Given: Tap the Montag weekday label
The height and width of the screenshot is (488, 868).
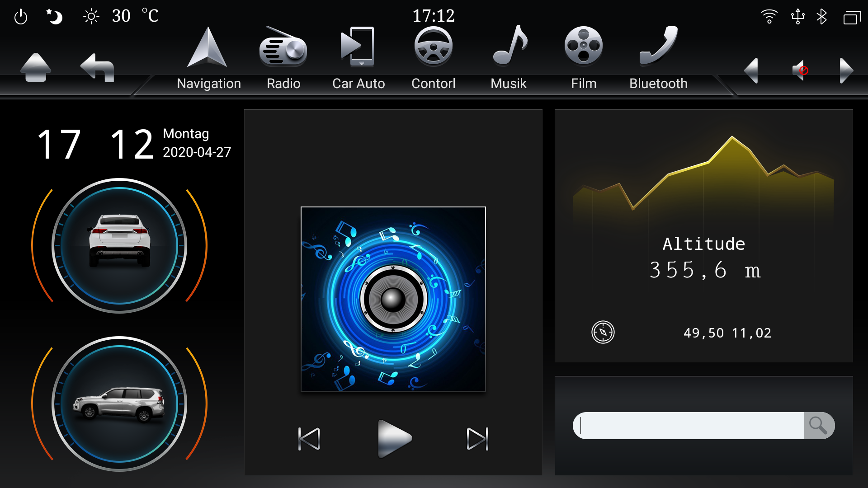Looking at the screenshot, I should coord(186,134).
